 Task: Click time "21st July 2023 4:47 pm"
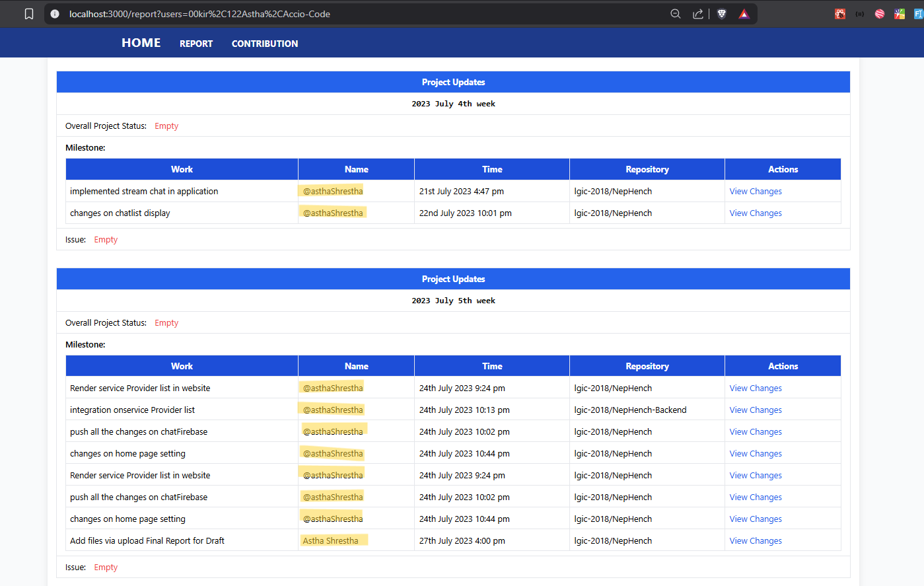click(x=461, y=192)
